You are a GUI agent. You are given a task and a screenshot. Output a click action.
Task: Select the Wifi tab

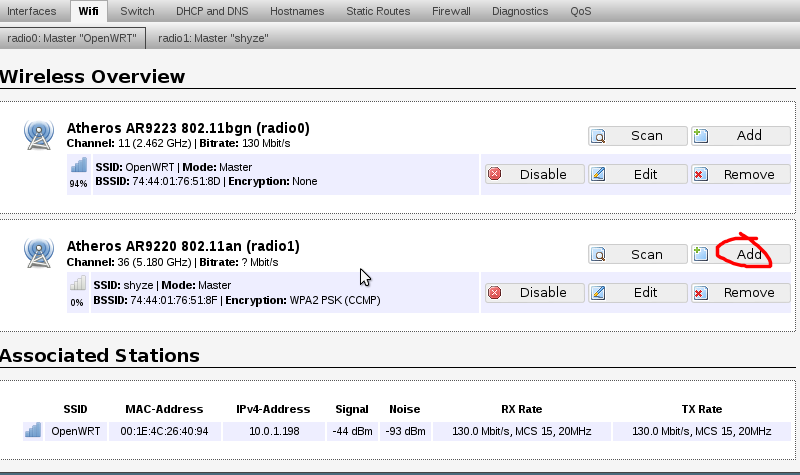coord(88,11)
